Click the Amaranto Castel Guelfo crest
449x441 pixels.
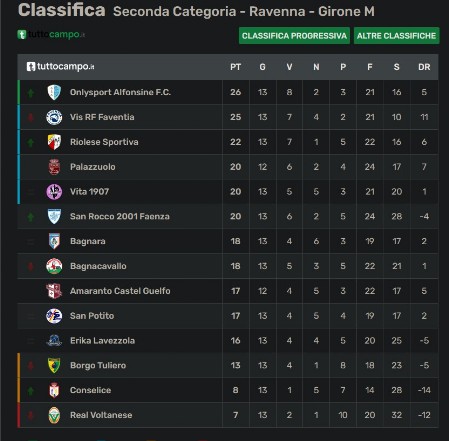click(x=54, y=291)
